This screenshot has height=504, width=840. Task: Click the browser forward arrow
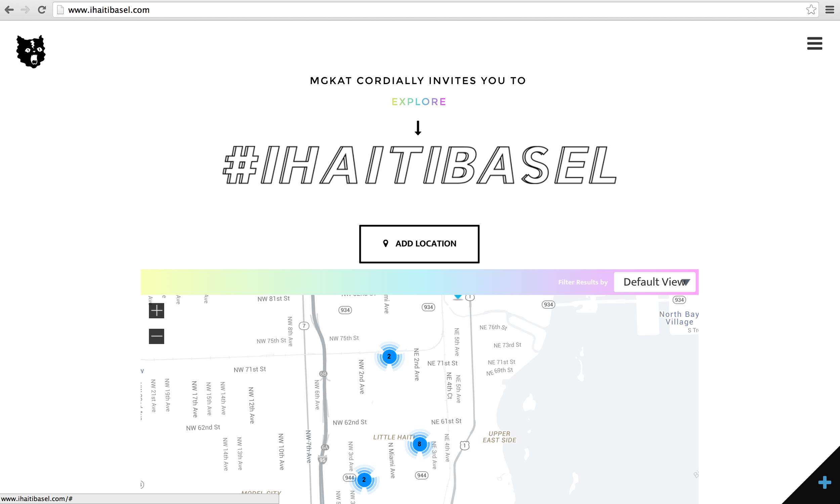[x=25, y=10]
